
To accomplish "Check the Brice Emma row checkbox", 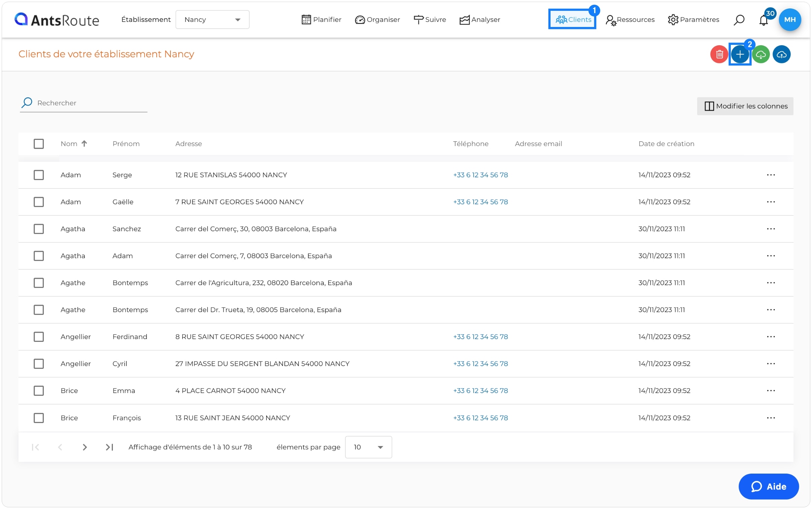I will (x=39, y=391).
